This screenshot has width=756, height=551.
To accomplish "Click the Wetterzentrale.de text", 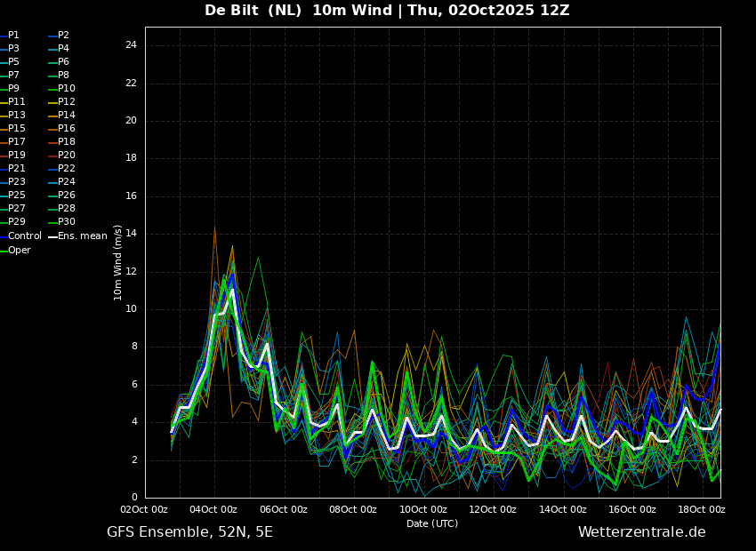I will point(641,532).
